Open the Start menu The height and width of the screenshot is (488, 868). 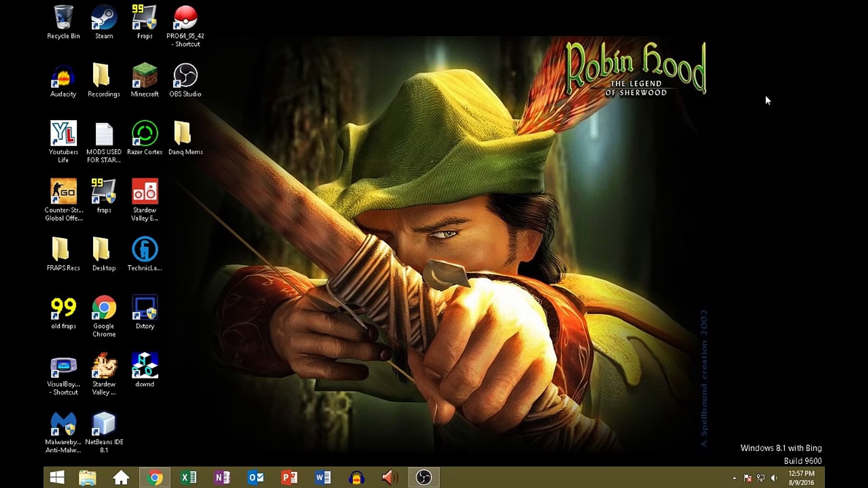click(57, 478)
